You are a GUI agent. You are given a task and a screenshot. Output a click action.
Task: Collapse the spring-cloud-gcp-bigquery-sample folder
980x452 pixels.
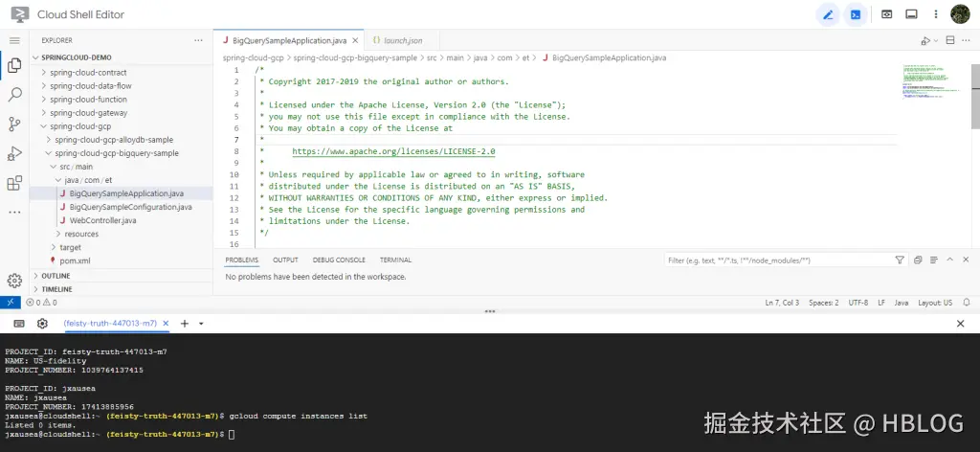pos(122,153)
